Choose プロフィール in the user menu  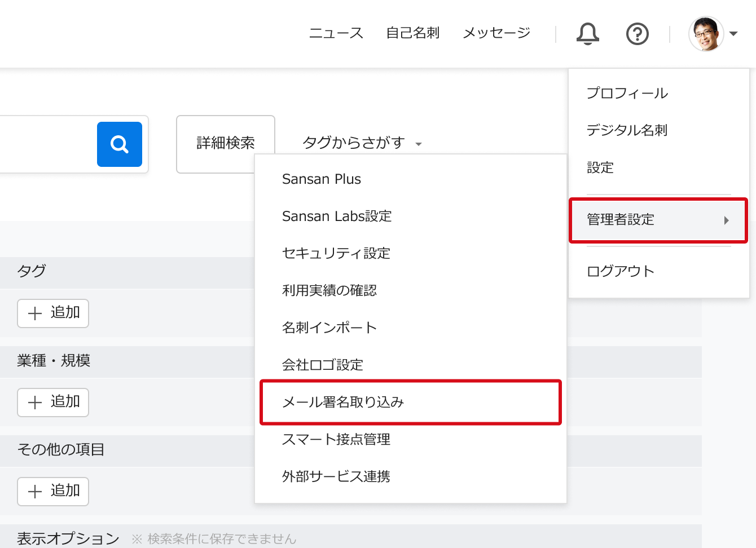(x=627, y=93)
